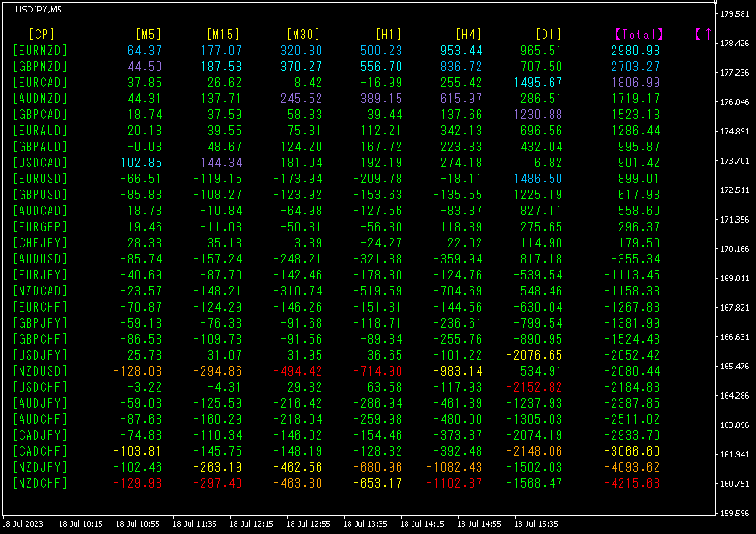756x534 pixels.
Task: Click the [EURUSD] pair label
Action: tap(40, 179)
